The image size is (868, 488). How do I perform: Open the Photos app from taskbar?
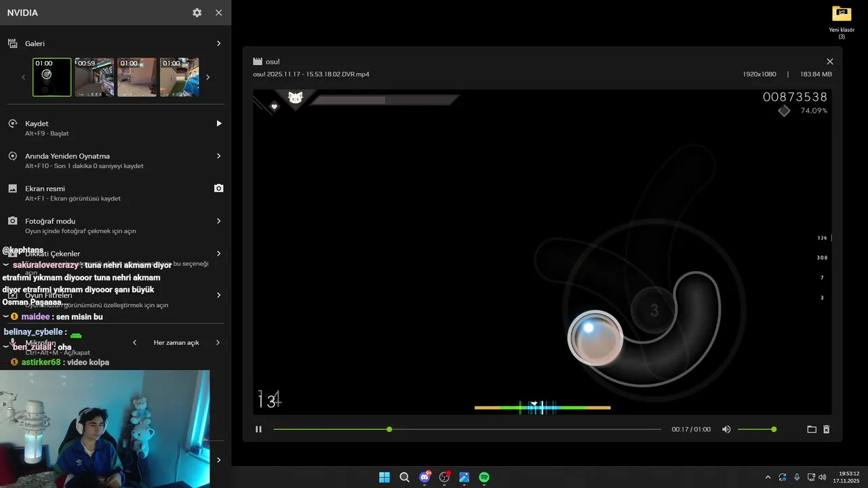click(464, 477)
